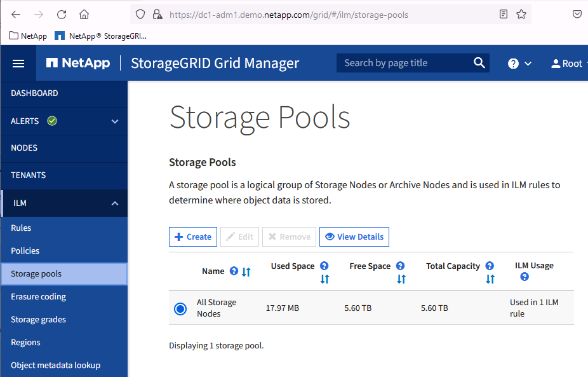Viewport: 588px width, 377px height.
Task: Click the browser forward arrow
Action: [x=39, y=15]
